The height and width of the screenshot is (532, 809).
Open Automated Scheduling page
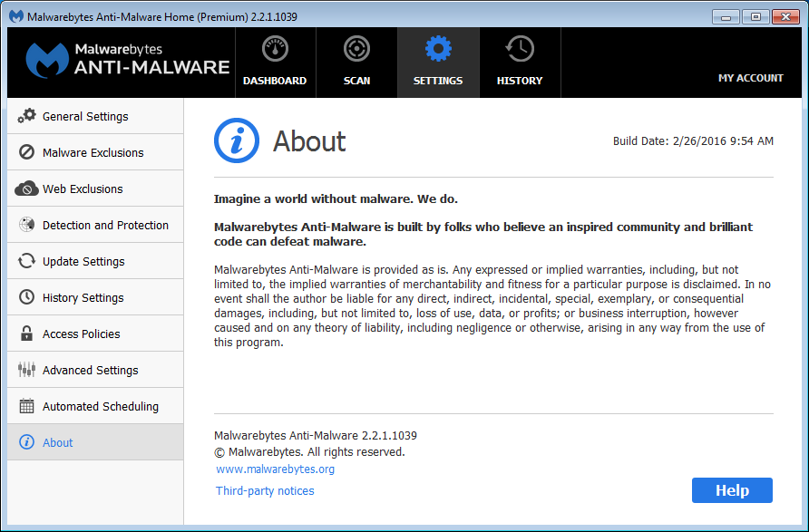95,406
